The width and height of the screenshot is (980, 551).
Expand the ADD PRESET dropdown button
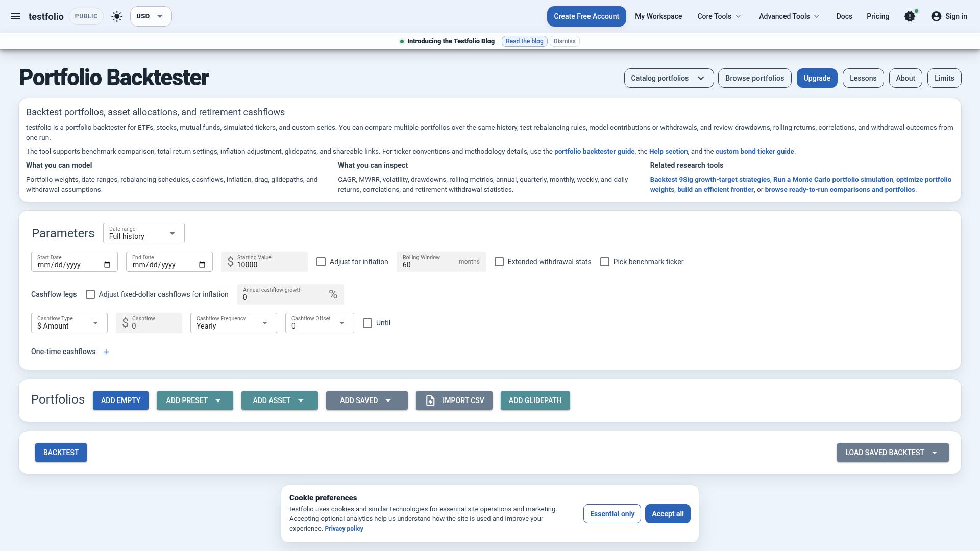coord(195,400)
